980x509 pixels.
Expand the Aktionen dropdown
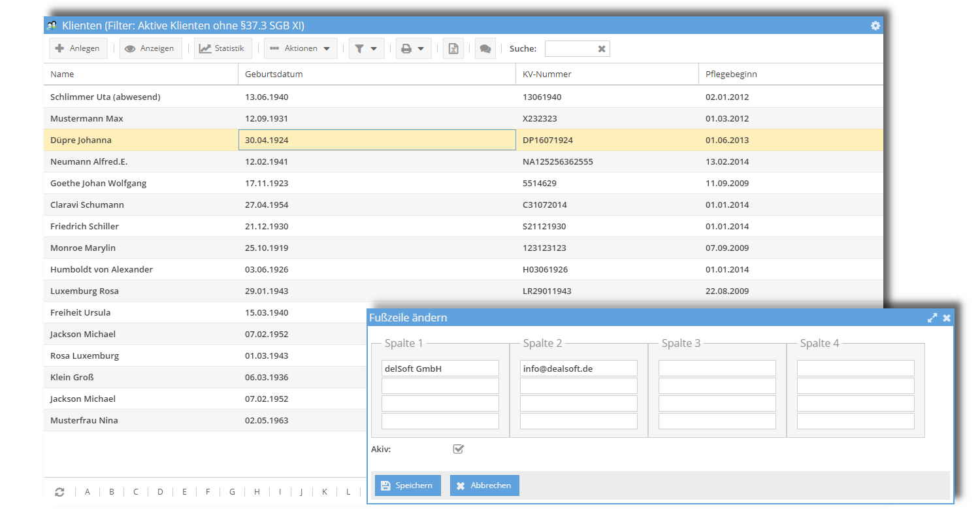point(300,48)
